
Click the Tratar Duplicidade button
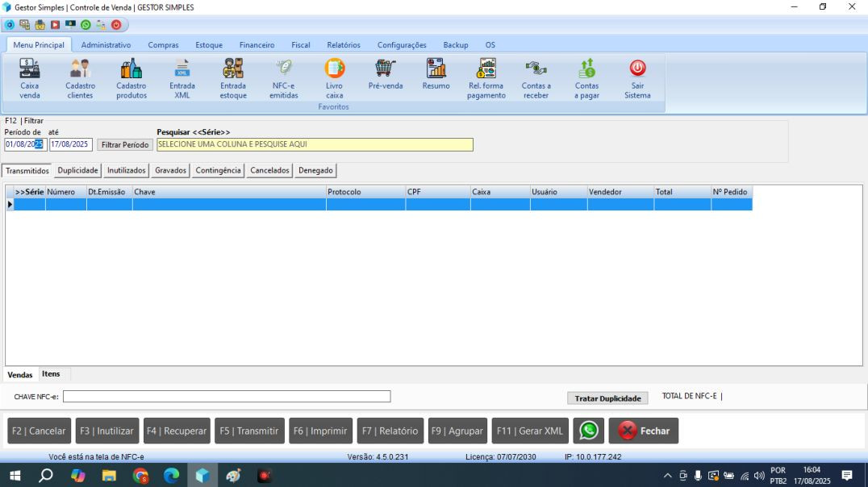click(x=607, y=398)
